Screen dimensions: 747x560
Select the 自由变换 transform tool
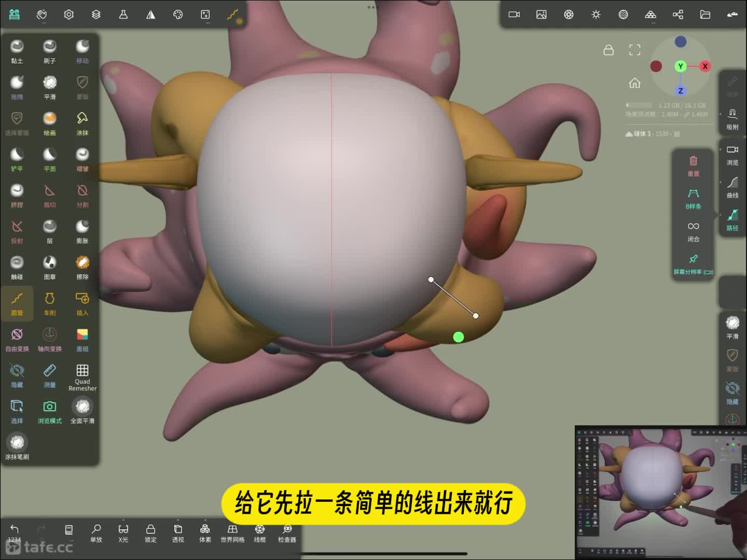(x=17, y=339)
